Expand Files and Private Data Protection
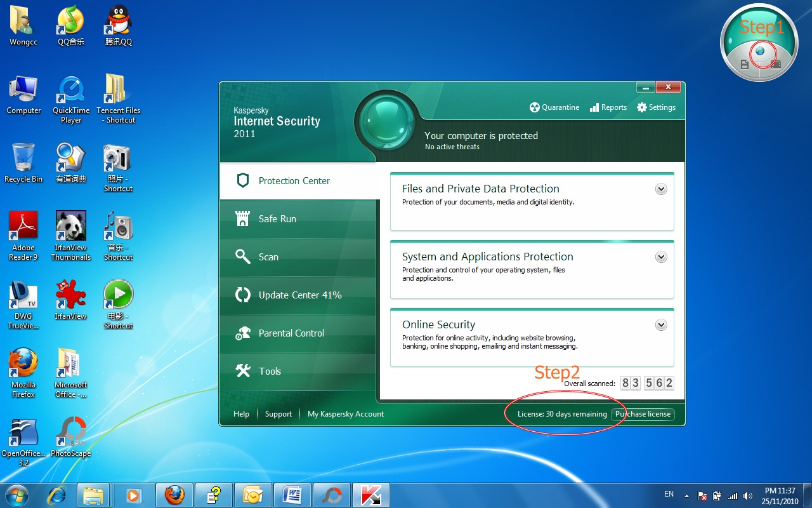Viewport: 812px width, 508px height. click(661, 189)
